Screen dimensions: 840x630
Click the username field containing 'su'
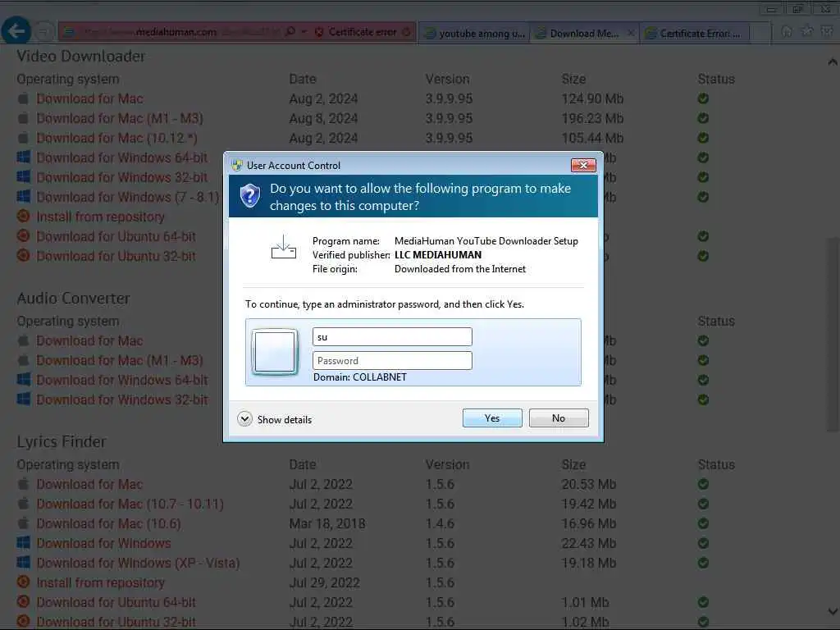pyautogui.click(x=392, y=337)
